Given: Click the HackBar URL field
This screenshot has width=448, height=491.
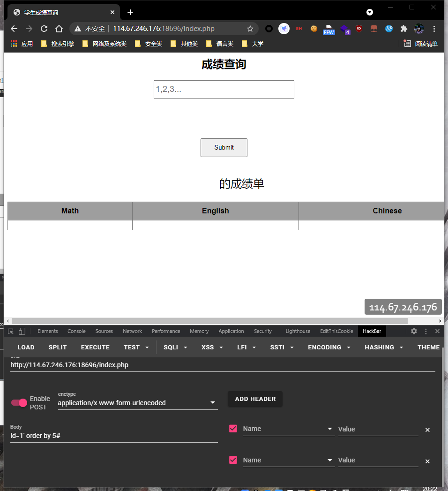Looking at the screenshot, I should (223, 365).
